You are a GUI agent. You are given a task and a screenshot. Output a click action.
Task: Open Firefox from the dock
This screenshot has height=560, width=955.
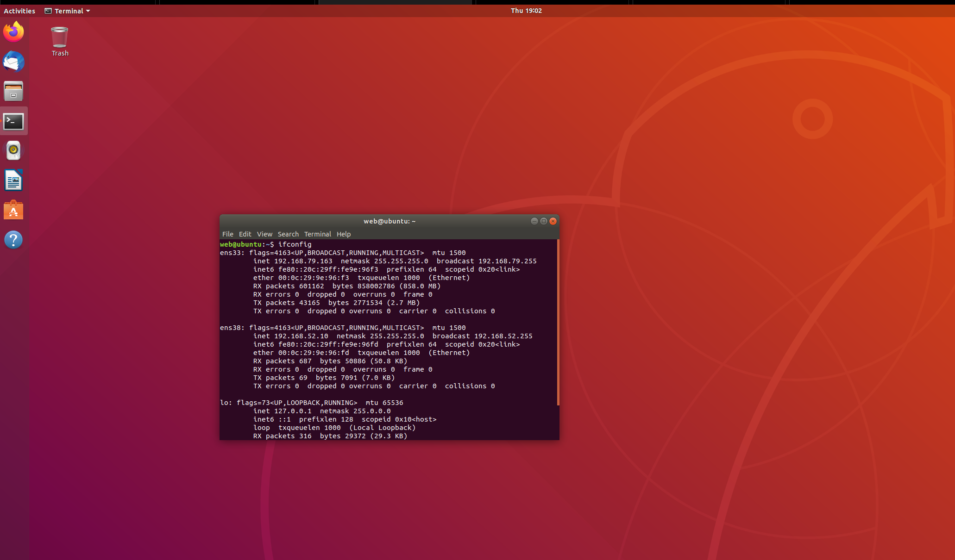click(13, 32)
